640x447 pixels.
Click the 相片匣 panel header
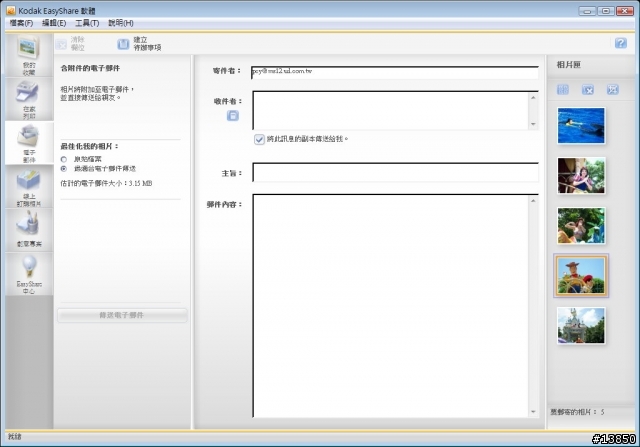pos(569,64)
